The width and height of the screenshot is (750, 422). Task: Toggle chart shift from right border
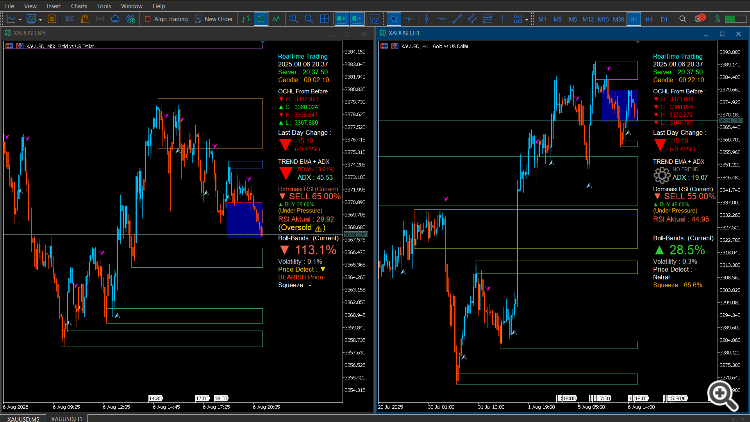357,19
